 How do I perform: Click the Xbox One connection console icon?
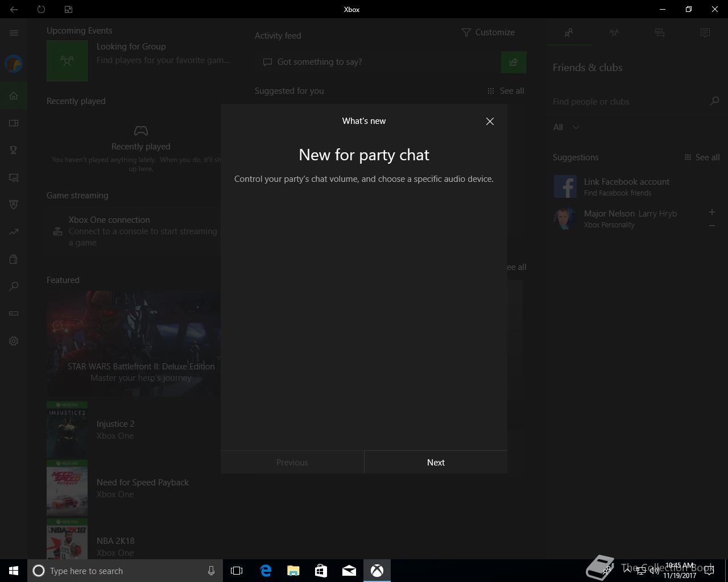click(x=57, y=231)
